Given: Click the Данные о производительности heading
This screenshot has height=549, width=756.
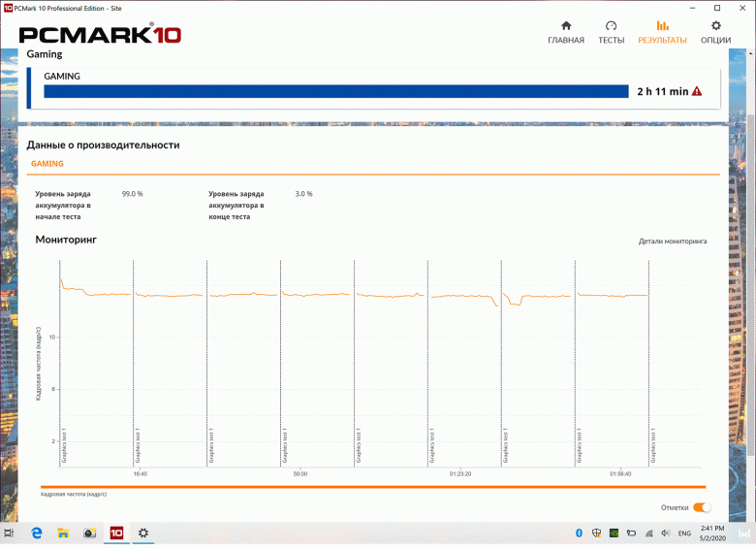Looking at the screenshot, I should click(x=103, y=145).
